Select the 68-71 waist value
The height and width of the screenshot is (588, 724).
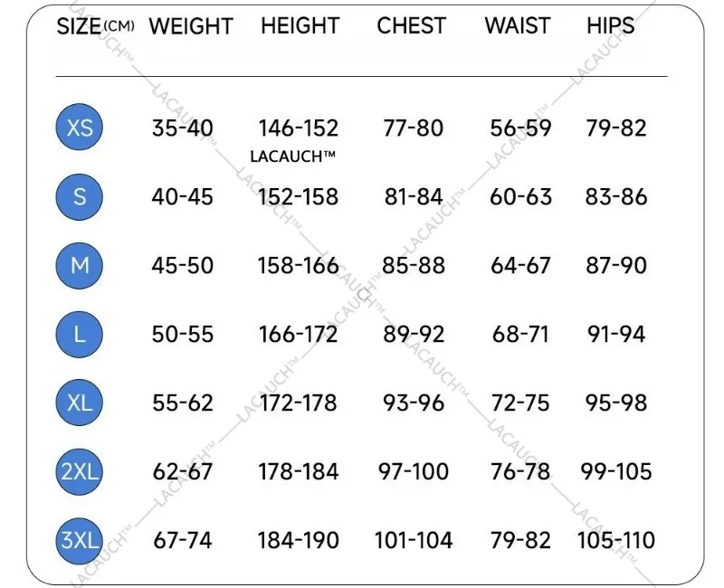coord(520,334)
